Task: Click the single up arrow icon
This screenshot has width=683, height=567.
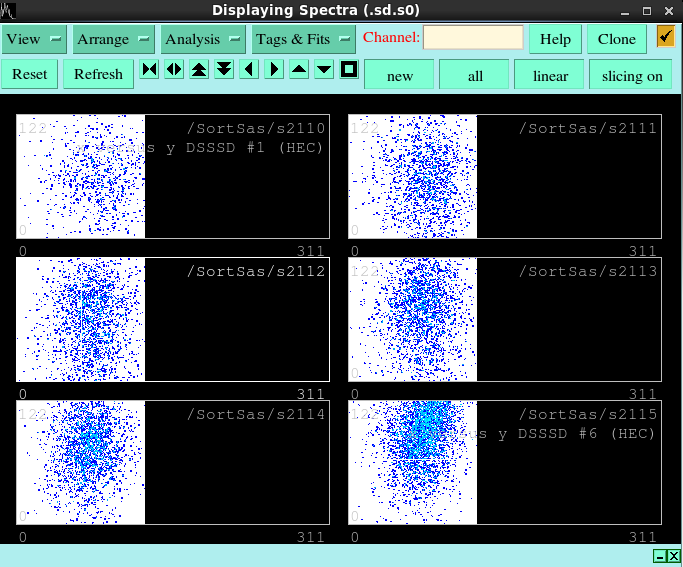Action: (299, 69)
